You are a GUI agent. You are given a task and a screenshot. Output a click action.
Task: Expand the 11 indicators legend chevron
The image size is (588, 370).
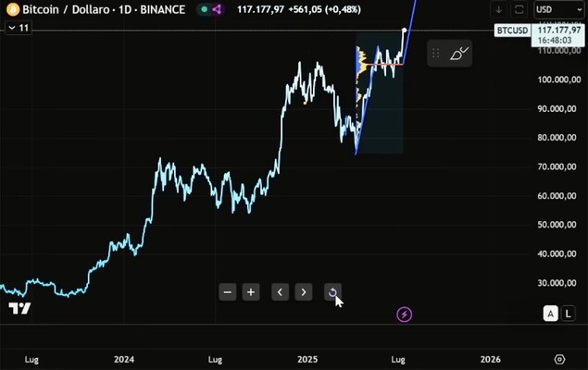12,28
